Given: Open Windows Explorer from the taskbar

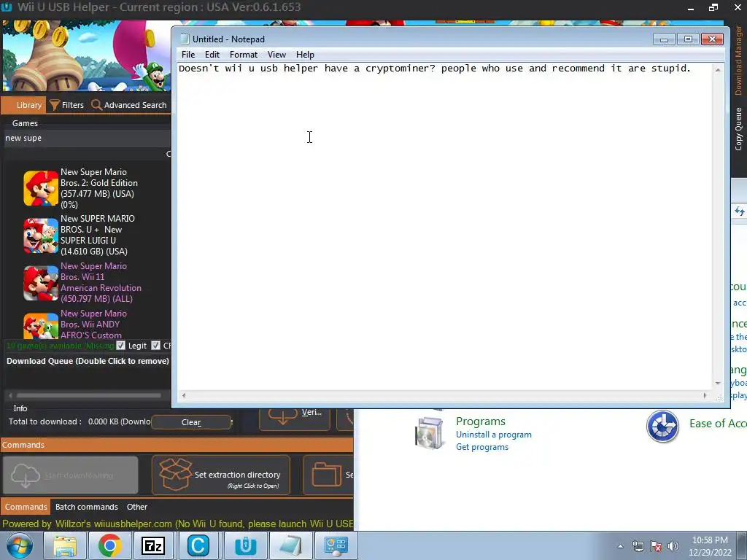Looking at the screenshot, I should [65, 545].
